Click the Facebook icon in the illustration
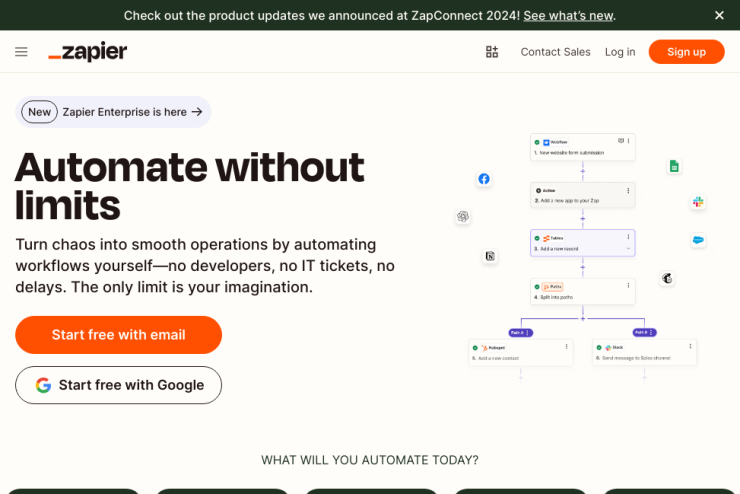 (x=484, y=179)
